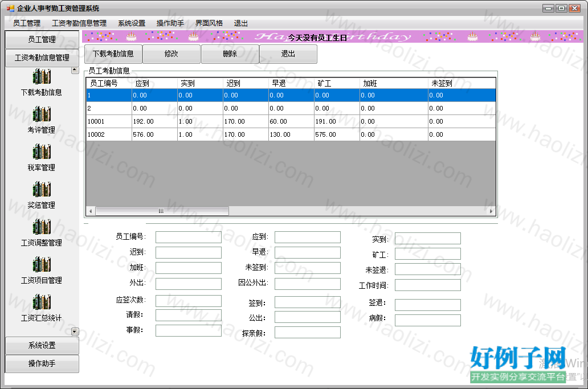Click the 未签到 column header
588x389 pixels.
coord(462,83)
